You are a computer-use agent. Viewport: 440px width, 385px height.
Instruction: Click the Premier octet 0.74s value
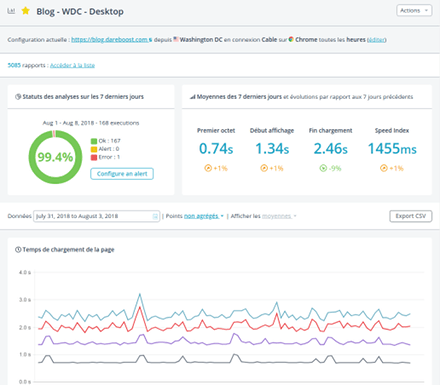pos(216,149)
